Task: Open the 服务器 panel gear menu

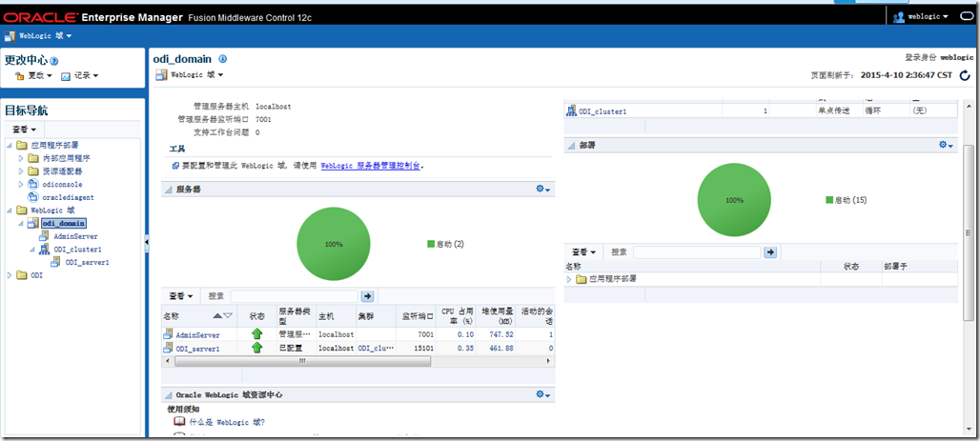Action: coord(542,189)
